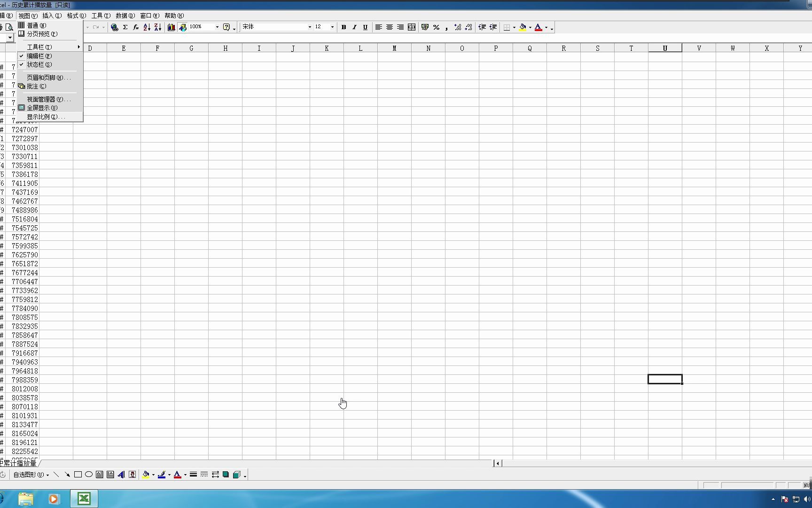Toggle Bold formatting
This screenshot has width=812, height=508.
click(344, 27)
